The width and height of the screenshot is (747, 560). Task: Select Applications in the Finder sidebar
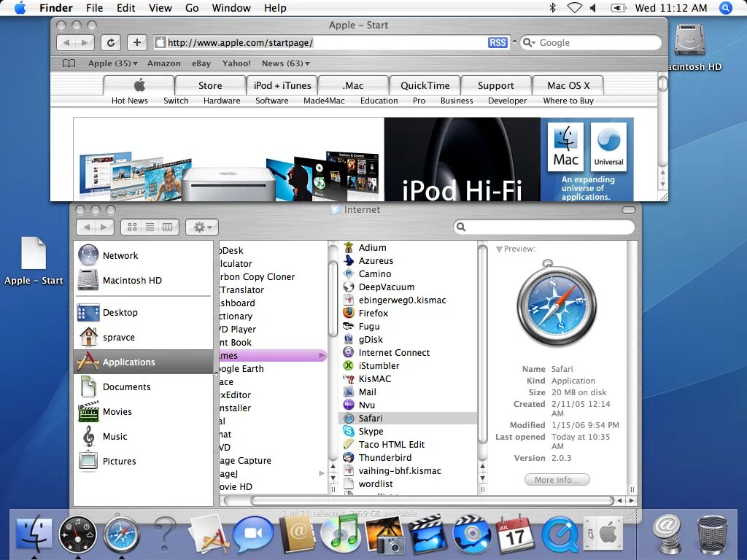[128, 362]
